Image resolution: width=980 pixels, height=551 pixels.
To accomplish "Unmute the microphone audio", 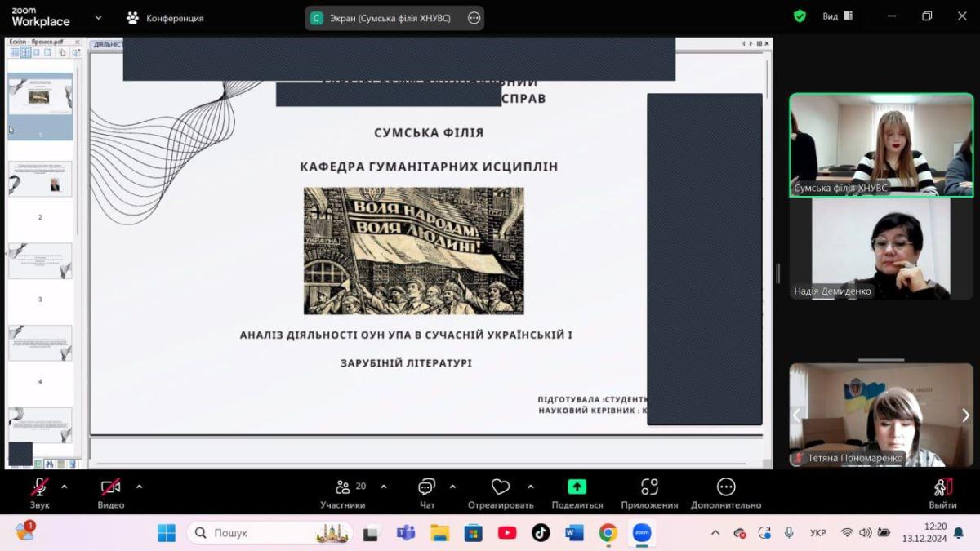I will tap(39, 487).
